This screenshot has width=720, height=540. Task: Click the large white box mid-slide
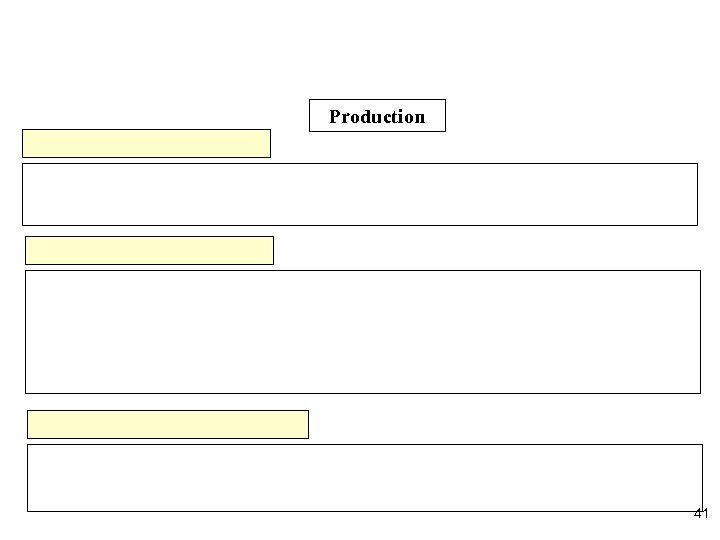[x=362, y=331]
